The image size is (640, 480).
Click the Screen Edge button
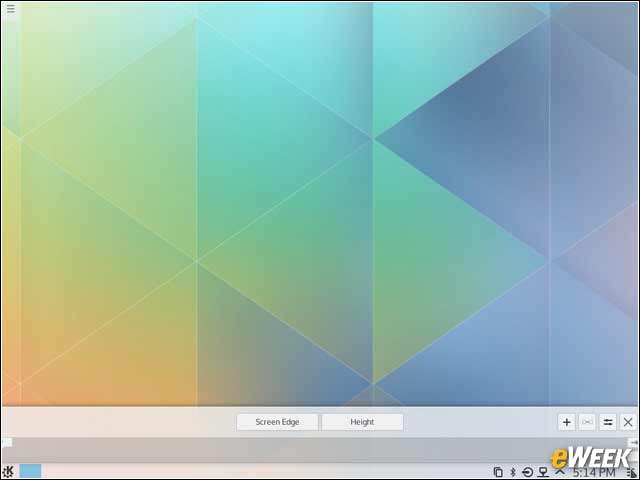278,422
